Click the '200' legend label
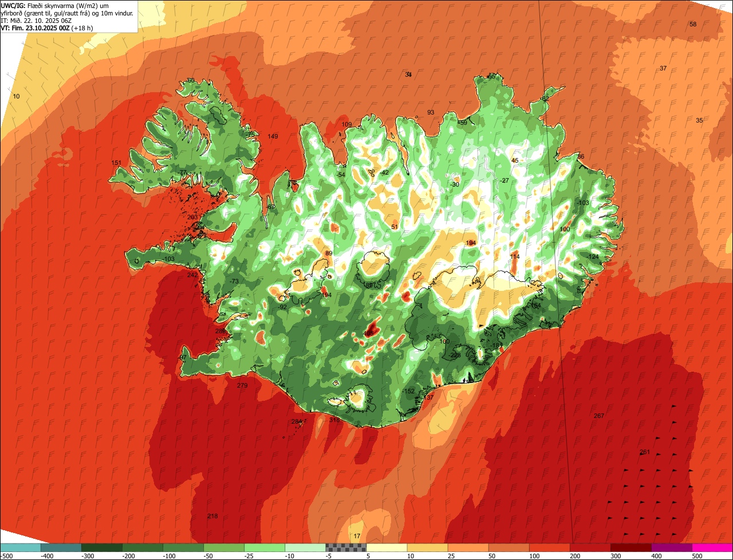The image size is (733, 560). [x=576, y=556]
